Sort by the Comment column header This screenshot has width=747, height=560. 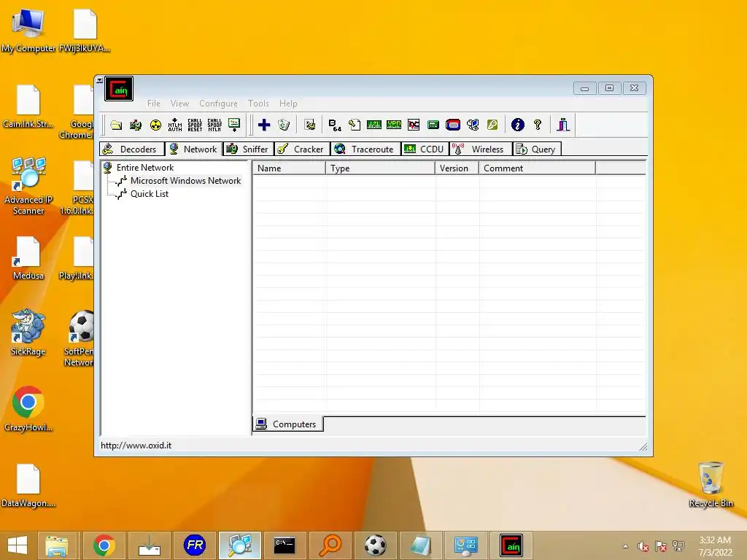[x=538, y=168]
